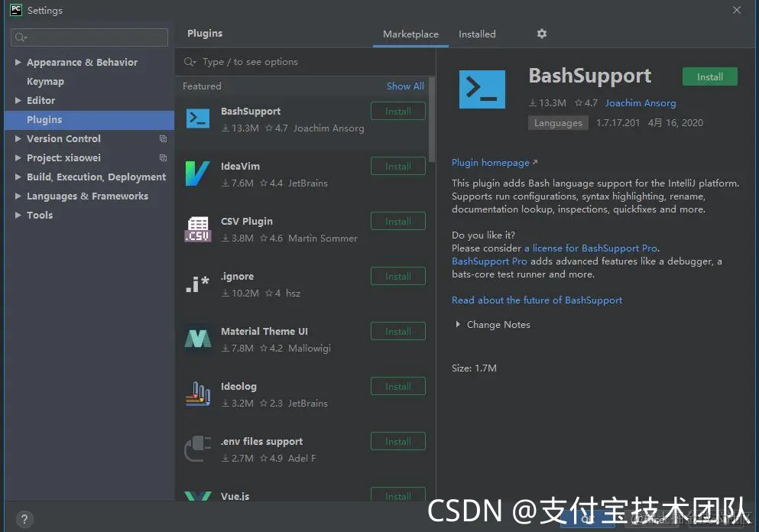Select the IdeaVim plugin name
The height and width of the screenshot is (532, 759).
[240, 167]
